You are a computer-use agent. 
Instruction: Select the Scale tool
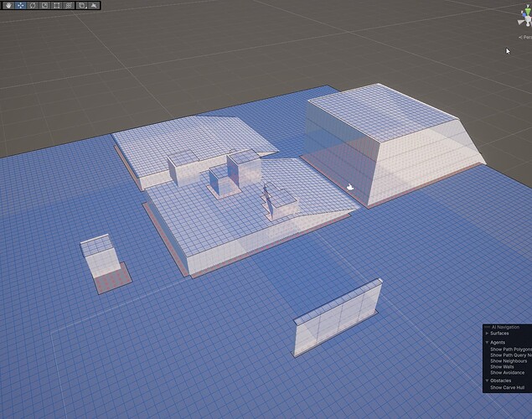44,5
